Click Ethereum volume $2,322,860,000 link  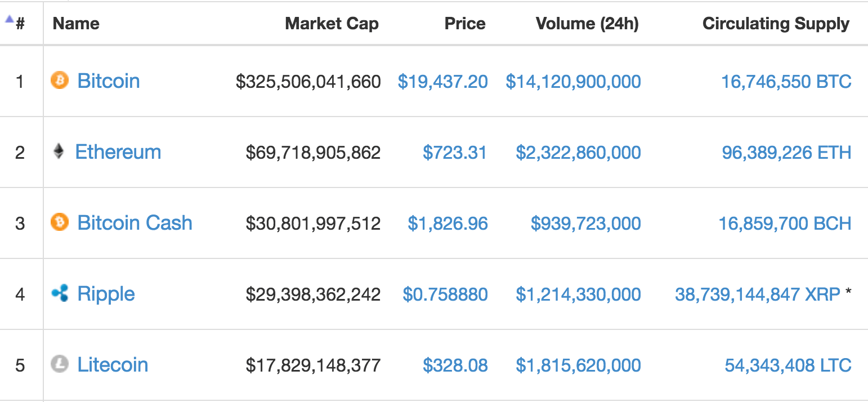pos(579,153)
